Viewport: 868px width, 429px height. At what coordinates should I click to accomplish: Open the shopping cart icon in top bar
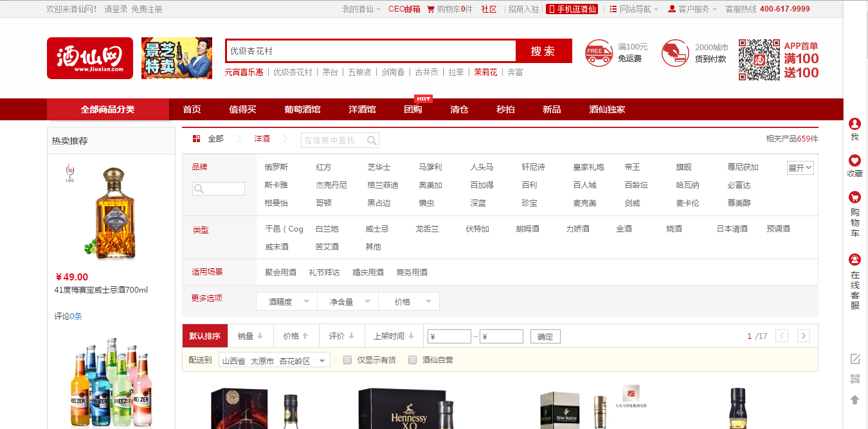[x=431, y=9]
